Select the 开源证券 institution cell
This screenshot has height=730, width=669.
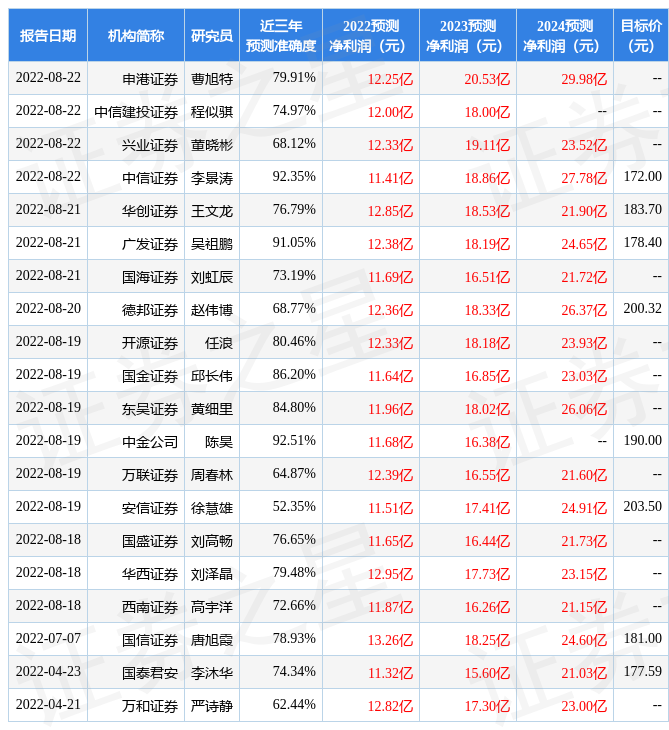click(135, 343)
